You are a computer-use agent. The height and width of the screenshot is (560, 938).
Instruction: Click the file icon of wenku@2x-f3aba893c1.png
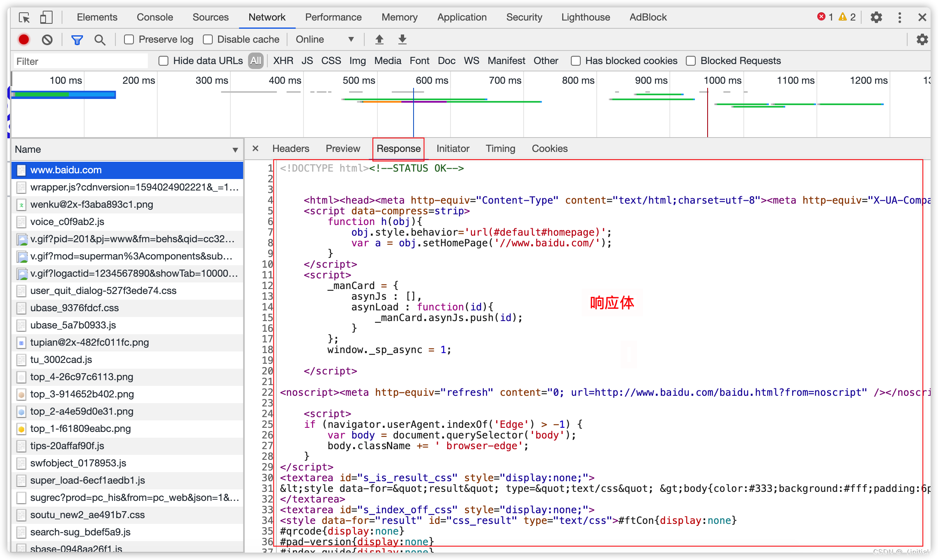coord(21,204)
